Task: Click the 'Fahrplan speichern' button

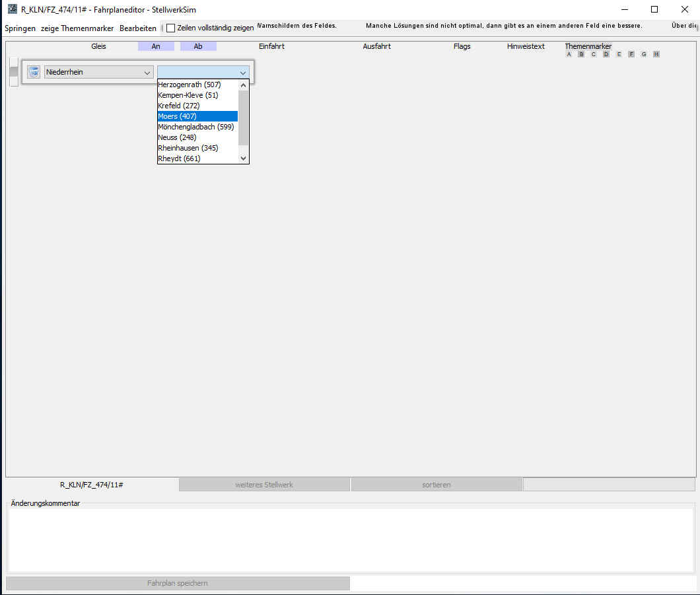Action: tap(178, 583)
